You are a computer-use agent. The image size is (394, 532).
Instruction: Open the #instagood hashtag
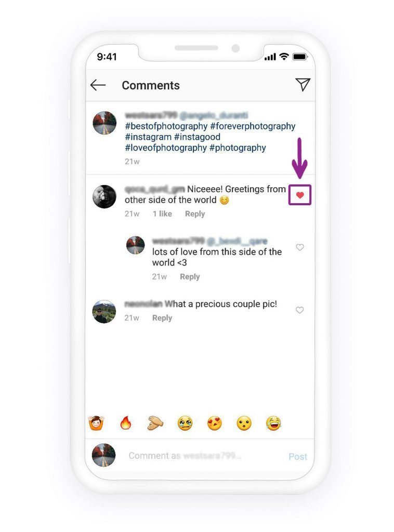[x=197, y=137]
